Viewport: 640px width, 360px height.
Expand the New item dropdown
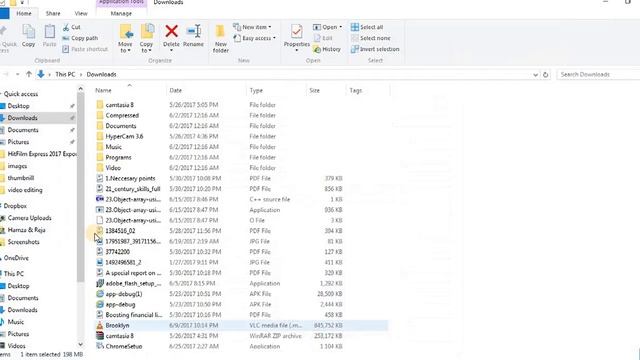tap(252, 27)
